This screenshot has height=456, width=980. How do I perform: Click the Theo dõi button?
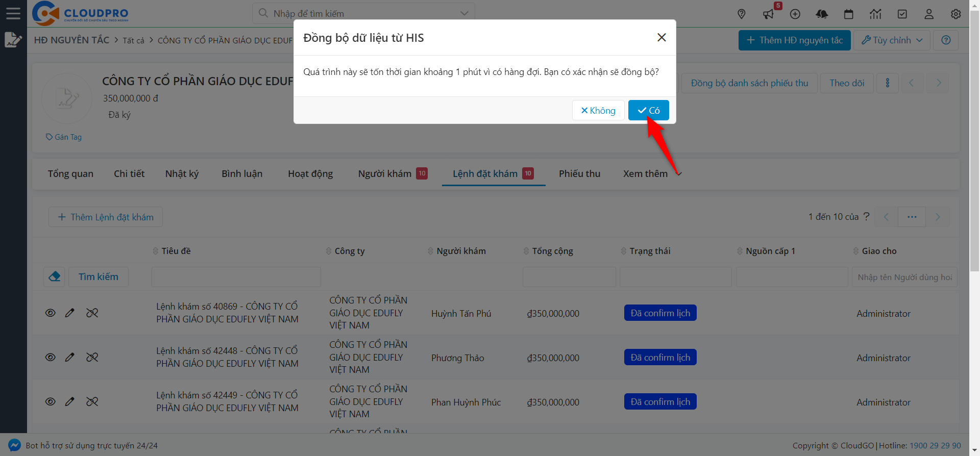[847, 83]
